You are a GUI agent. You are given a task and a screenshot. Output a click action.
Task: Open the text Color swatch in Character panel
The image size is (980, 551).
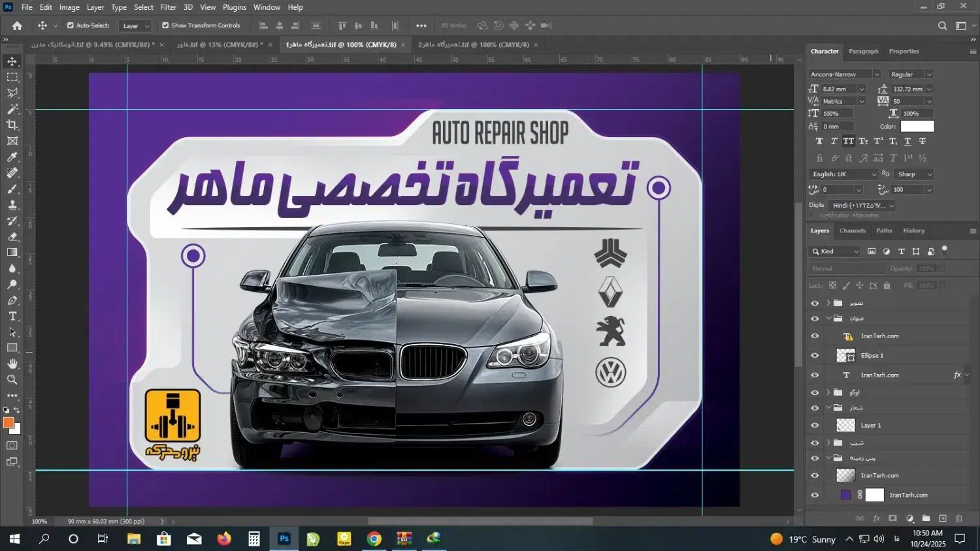[x=917, y=126]
